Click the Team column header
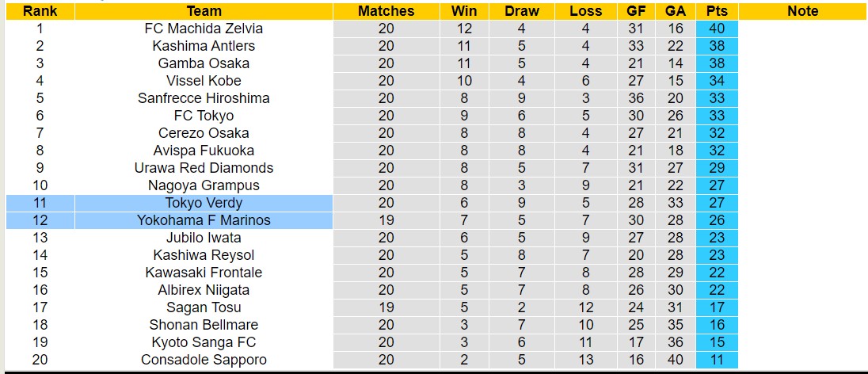Image resolution: width=868 pixels, height=374 pixels. [x=204, y=11]
